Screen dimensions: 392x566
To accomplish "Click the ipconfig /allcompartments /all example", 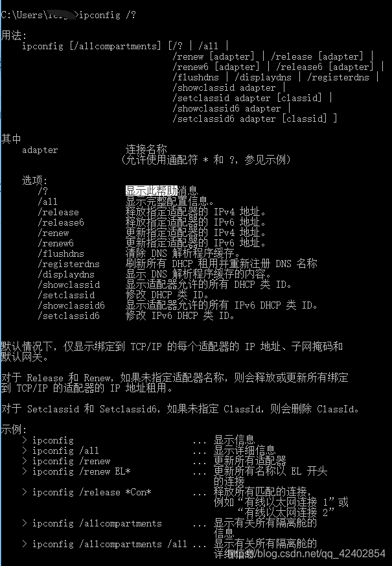I will click(x=110, y=544).
